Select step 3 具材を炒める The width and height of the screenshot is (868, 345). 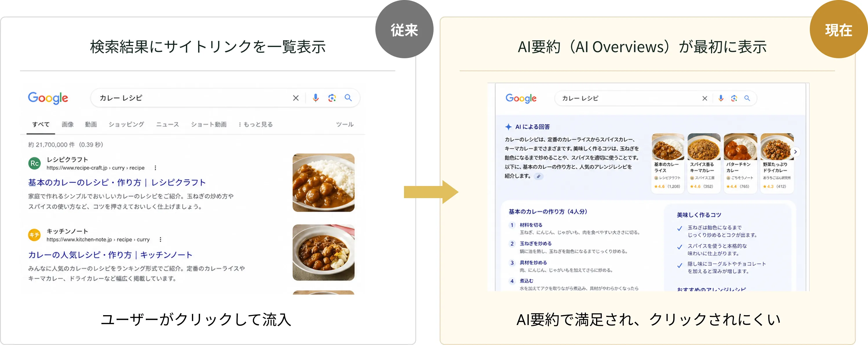point(561,266)
